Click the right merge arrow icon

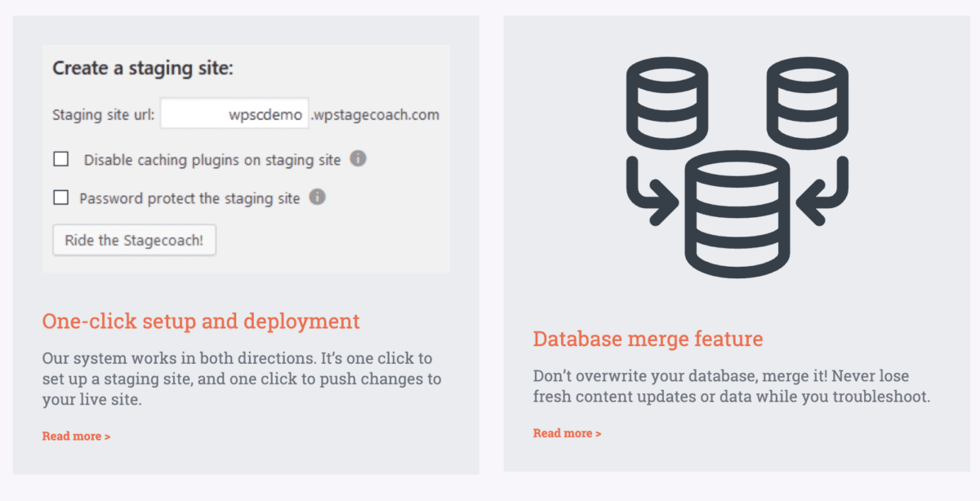point(825,193)
